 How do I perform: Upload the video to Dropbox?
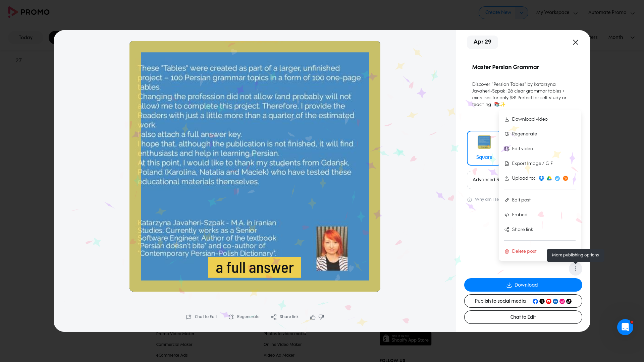click(542, 178)
